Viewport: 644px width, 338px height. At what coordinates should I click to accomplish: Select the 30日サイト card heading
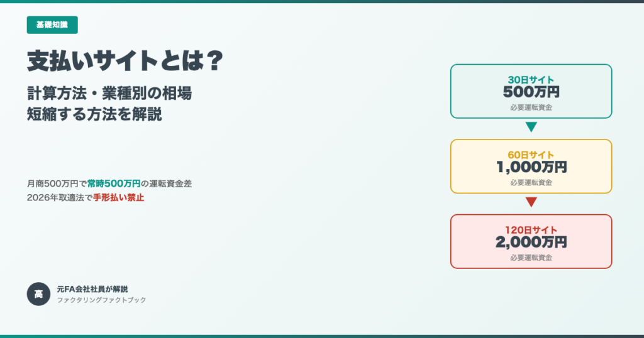point(531,80)
